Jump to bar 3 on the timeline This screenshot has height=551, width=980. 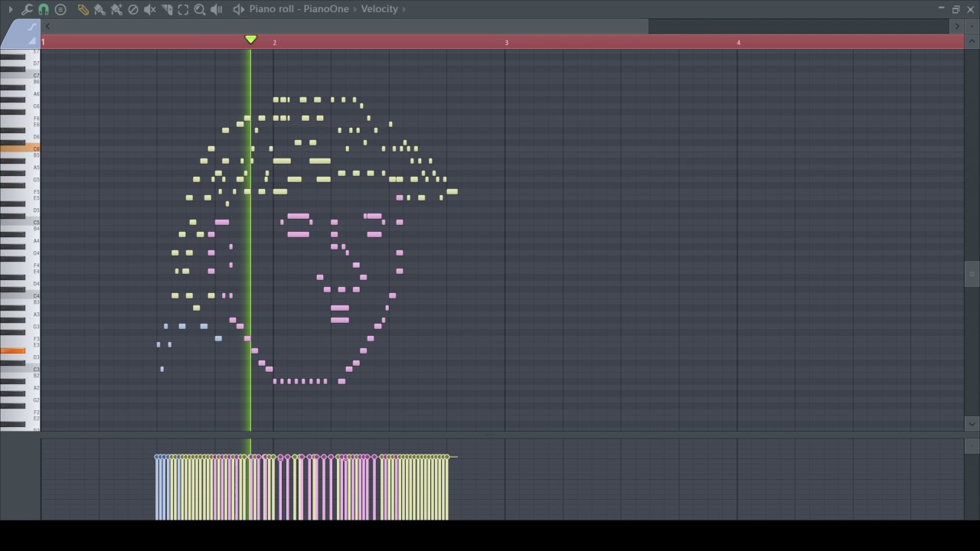click(x=507, y=42)
